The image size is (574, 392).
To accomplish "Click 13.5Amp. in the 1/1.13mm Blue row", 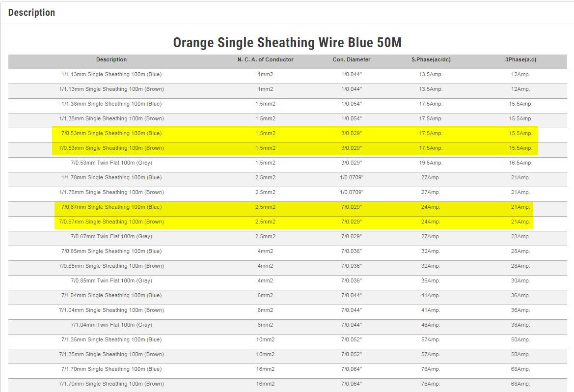I will [431, 74].
